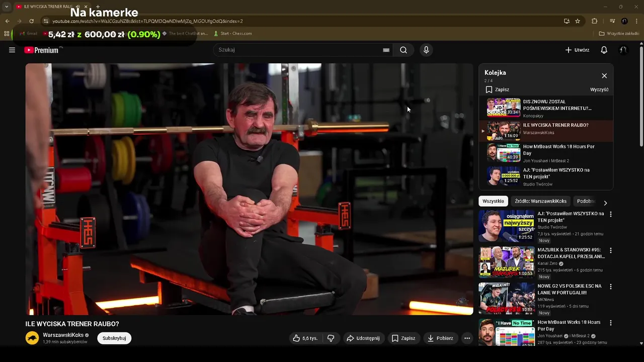The height and width of the screenshot is (362, 644).
Task: Select the Źródło: WarszawskiKoks filter chip
Action: (x=540, y=201)
